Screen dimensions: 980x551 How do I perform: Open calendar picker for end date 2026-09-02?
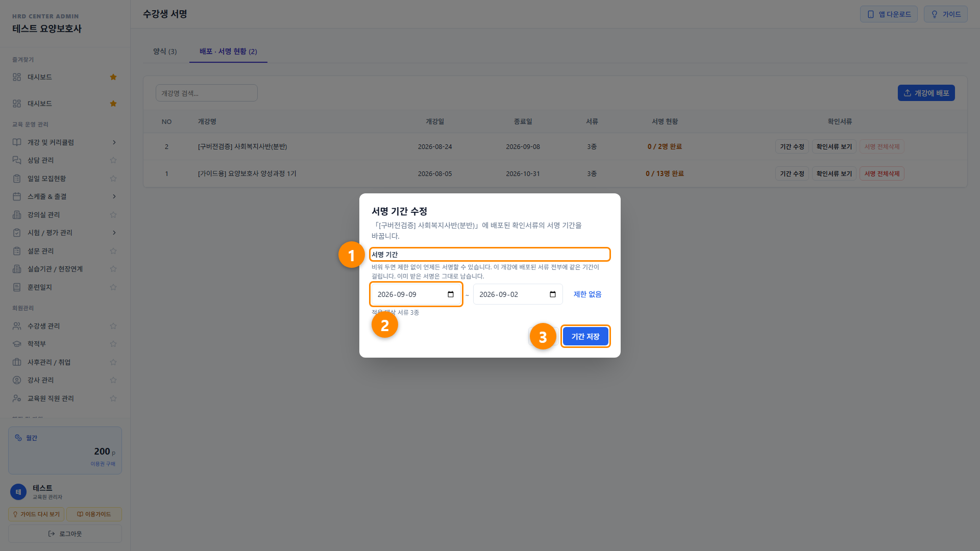click(x=553, y=294)
